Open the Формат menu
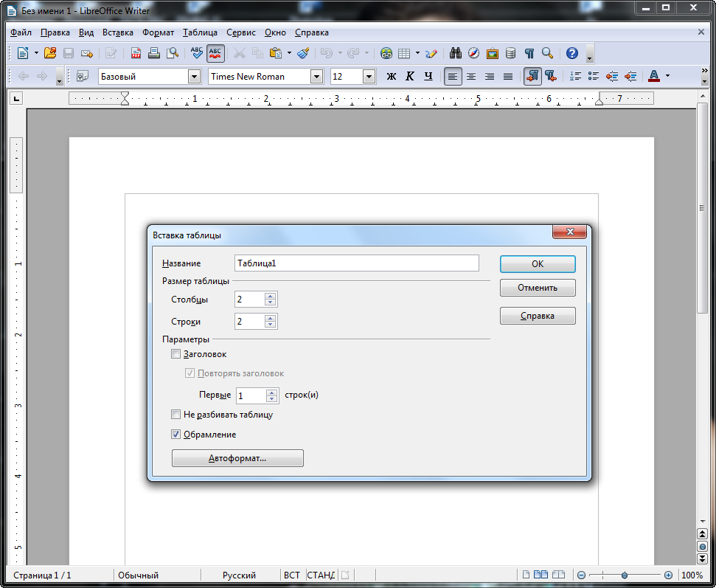 tap(158, 32)
